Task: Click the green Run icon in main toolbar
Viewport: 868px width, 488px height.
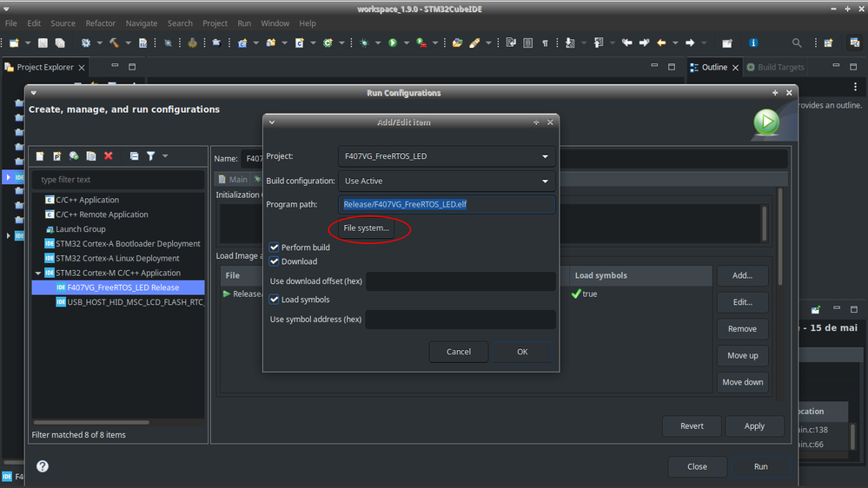Action: pos(393,43)
